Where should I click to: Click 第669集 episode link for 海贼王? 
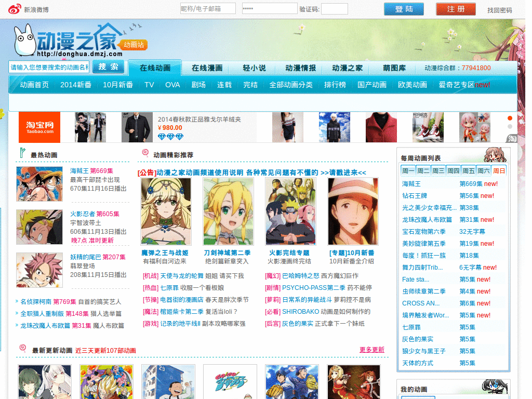(471, 184)
